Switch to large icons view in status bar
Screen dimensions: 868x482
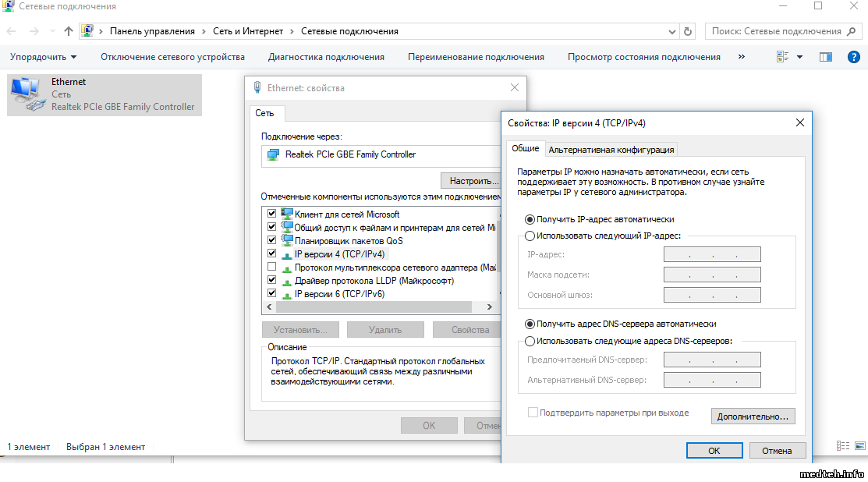(x=859, y=446)
